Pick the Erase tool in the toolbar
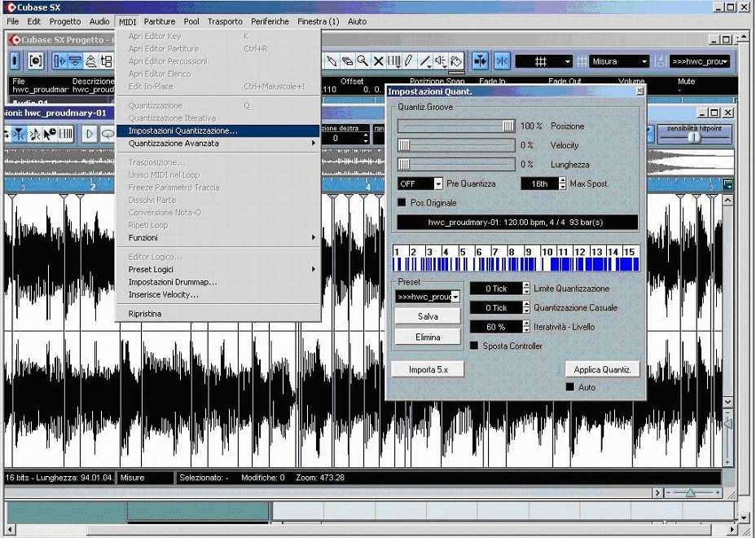756x538 pixels. click(347, 61)
